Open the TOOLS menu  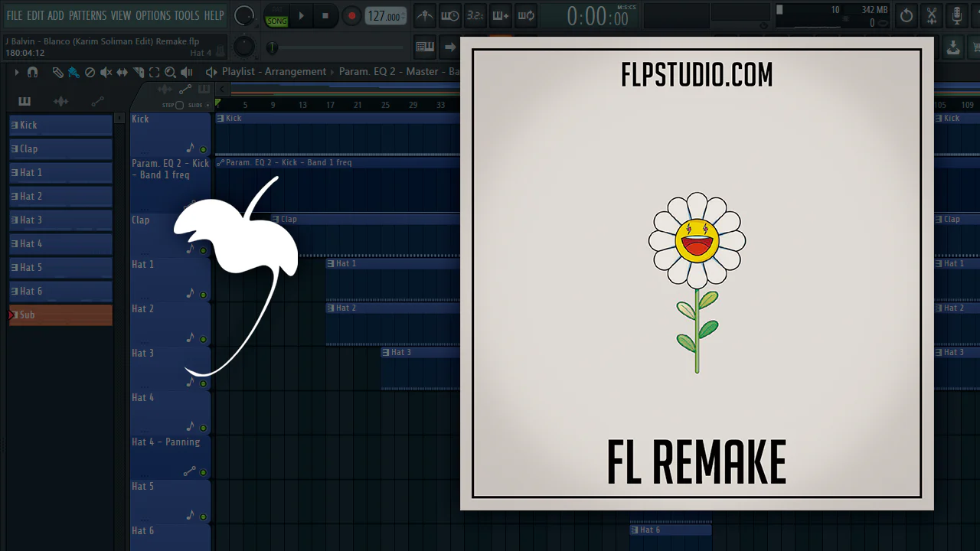click(x=187, y=15)
